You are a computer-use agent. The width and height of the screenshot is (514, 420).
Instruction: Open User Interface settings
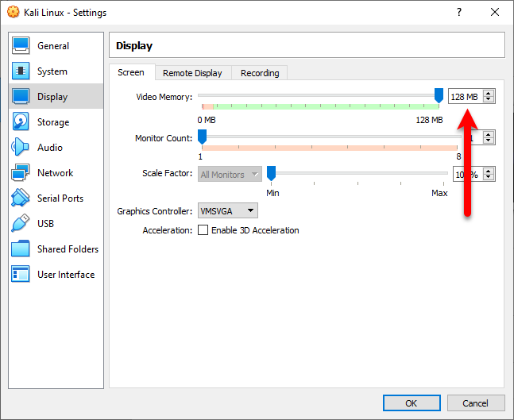(56, 274)
